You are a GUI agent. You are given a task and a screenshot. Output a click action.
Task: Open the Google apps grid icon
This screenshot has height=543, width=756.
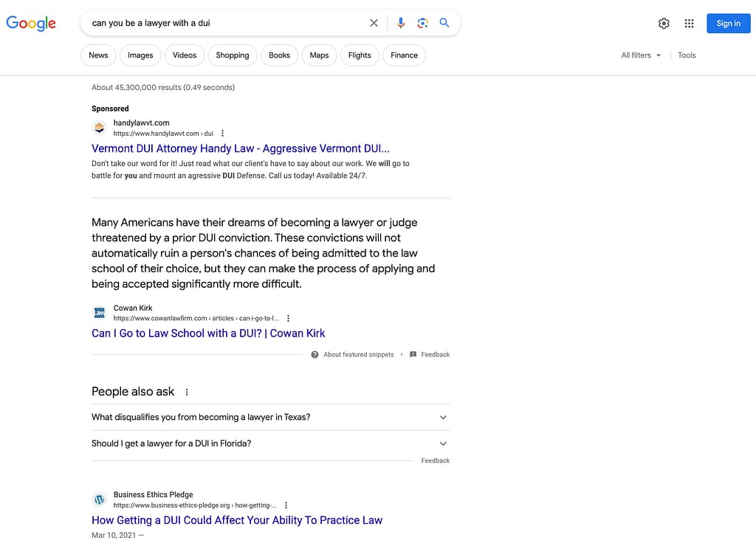tap(689, 23)
